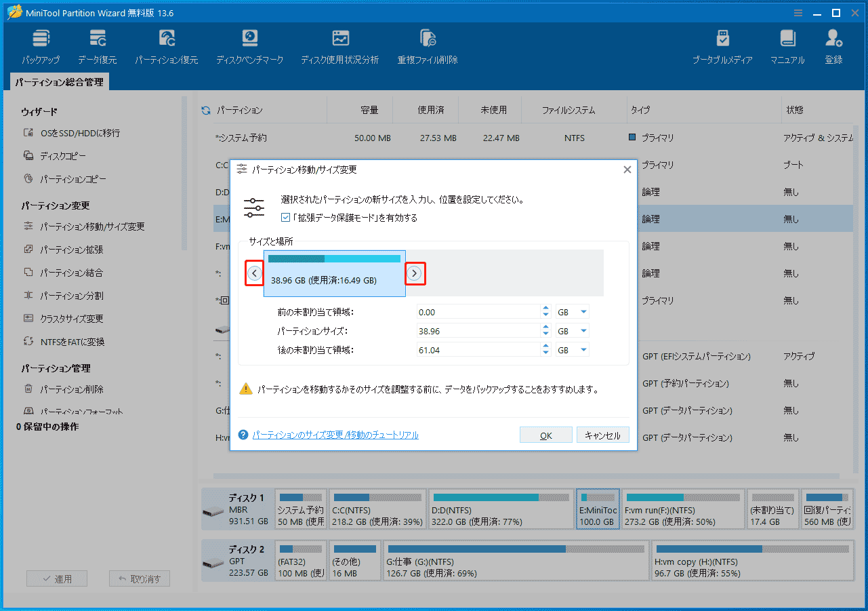Open 重複ファイル削除 tool
This screenshot has width=868, height=611.
point(428,47)
